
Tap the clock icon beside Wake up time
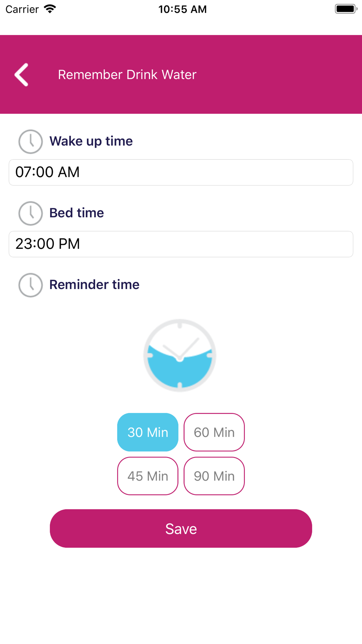pos(30,141)
